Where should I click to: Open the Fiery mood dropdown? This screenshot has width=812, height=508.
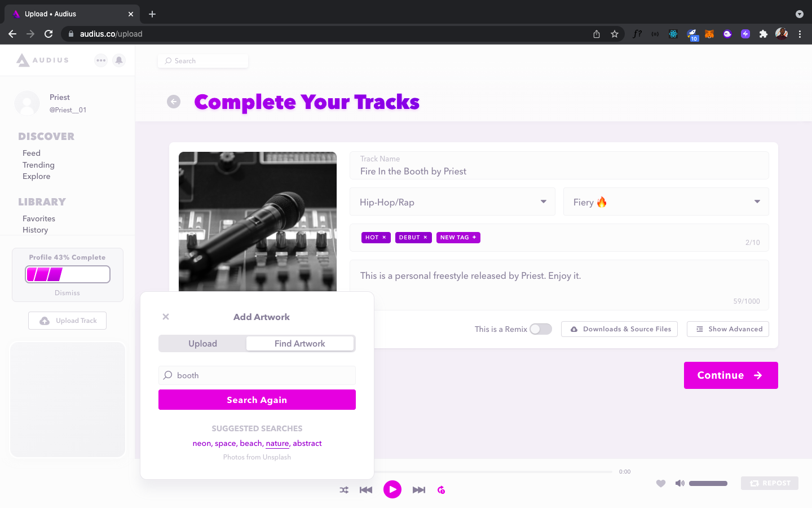[666, 202]
